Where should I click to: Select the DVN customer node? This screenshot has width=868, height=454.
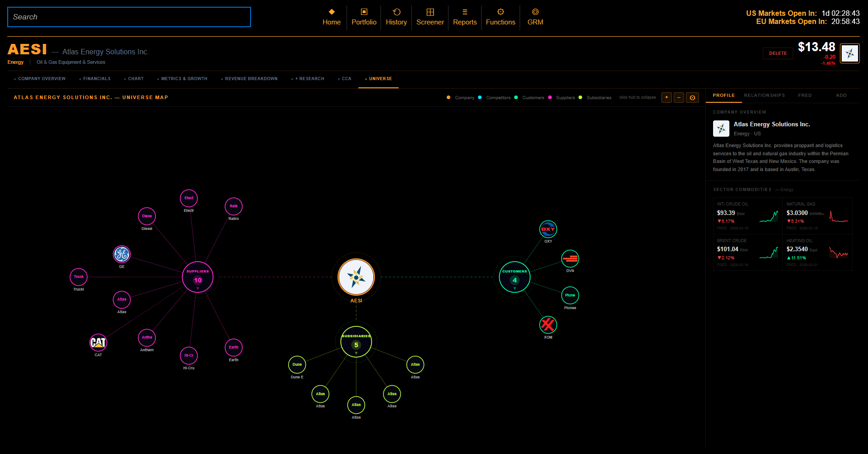point(570,258)
